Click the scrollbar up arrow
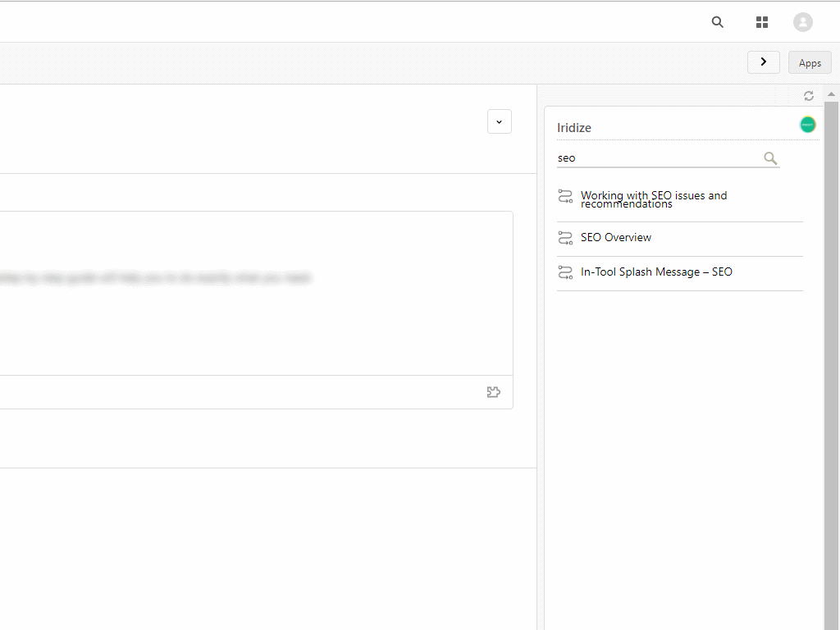This screenshot has height=630, width=840. coord(831,94)
